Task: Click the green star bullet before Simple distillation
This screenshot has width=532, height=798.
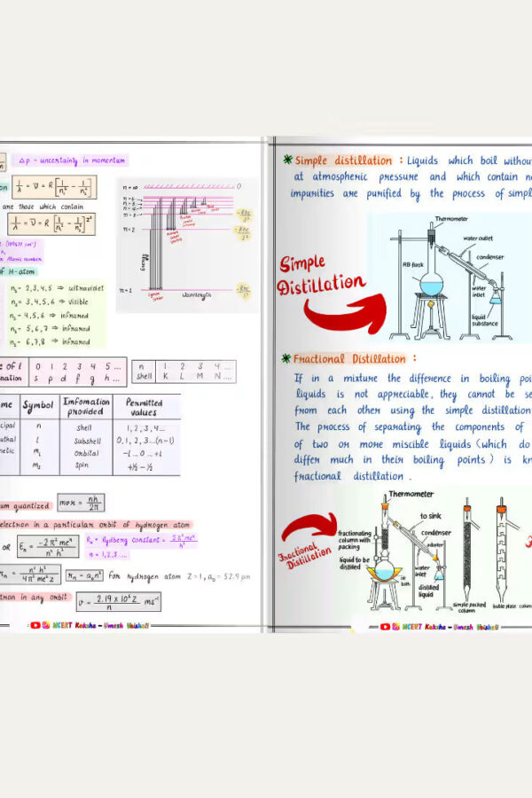Action: (x=287, y=160)
